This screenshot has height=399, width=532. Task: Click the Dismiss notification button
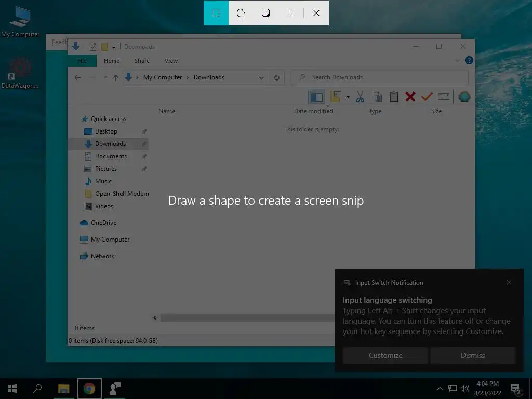point(473,355)
